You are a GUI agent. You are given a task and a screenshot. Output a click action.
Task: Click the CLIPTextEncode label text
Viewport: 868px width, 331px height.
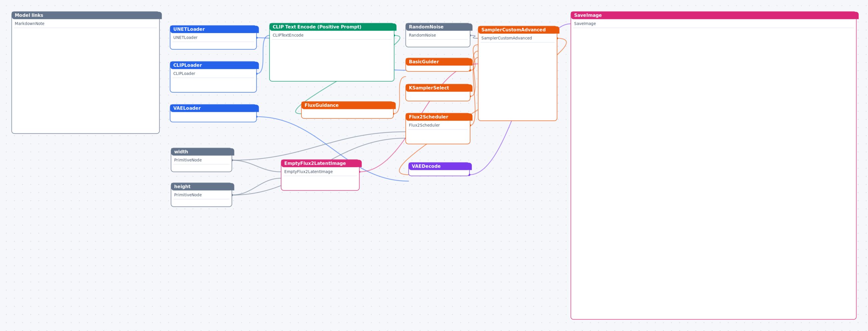pos(288,35)
